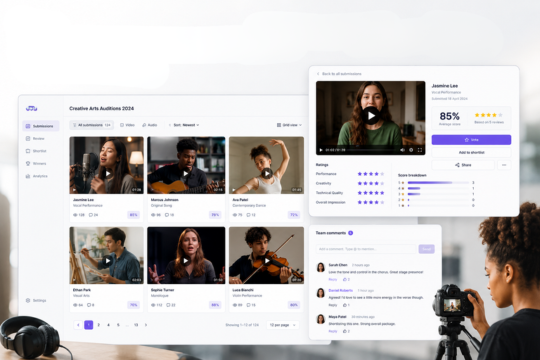Click Add to shortlist button
This screenshot has width=540, height=360.
pyautogui.click(x=471, y=152)
